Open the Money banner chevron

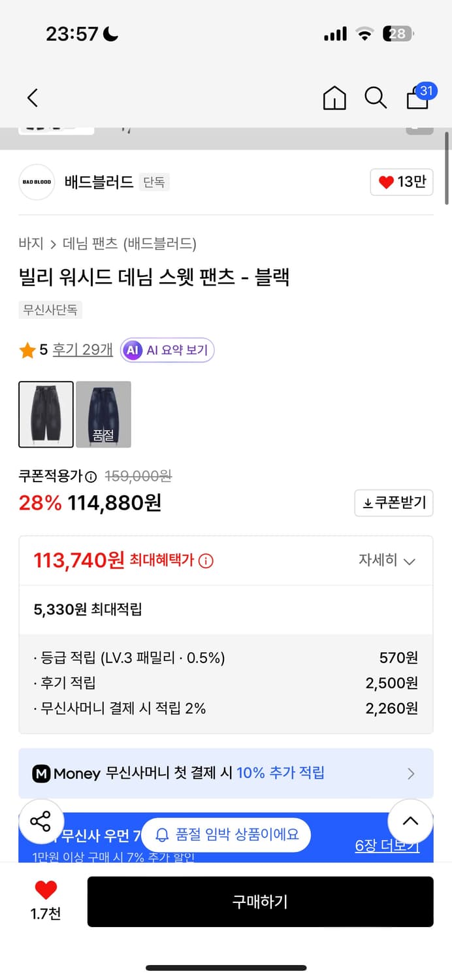(x=411, y=774)
